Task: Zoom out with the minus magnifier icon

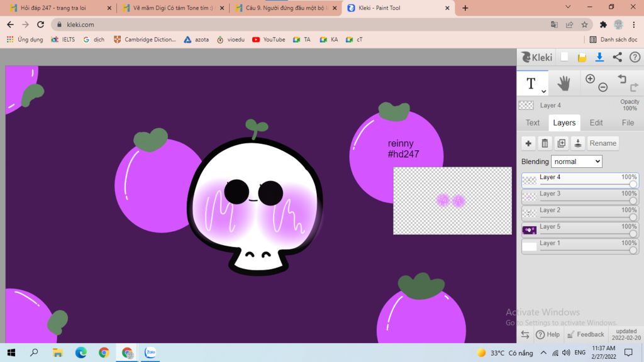Action: click(603, 87)
